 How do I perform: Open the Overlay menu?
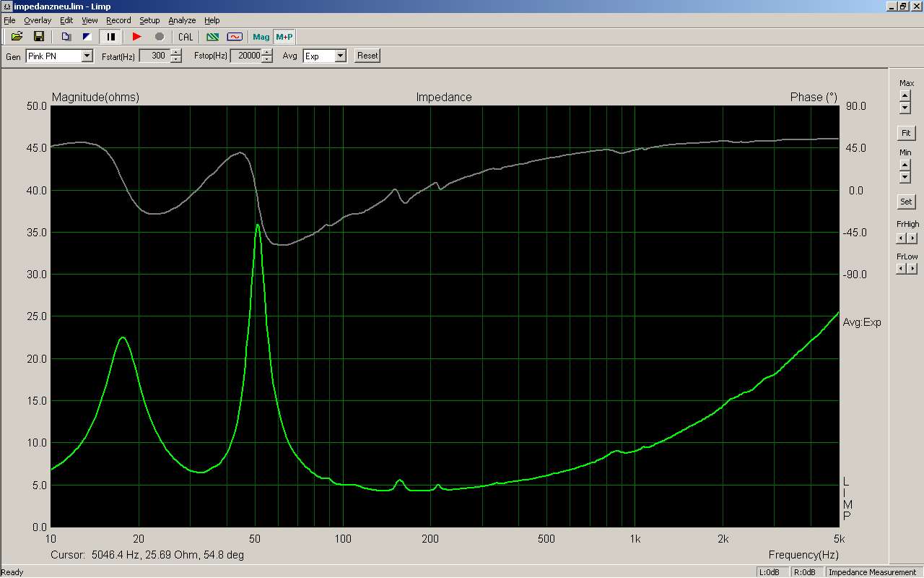(38, 20)
